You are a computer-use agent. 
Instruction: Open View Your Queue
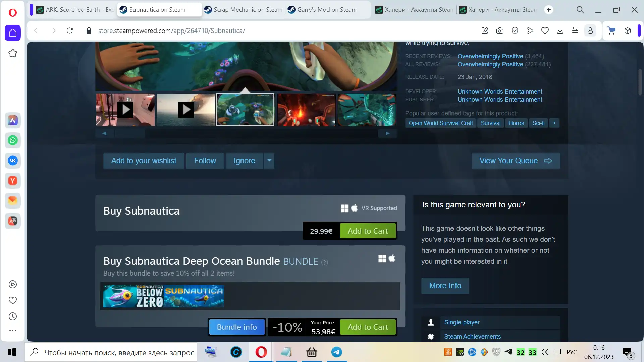pos(516,161)
